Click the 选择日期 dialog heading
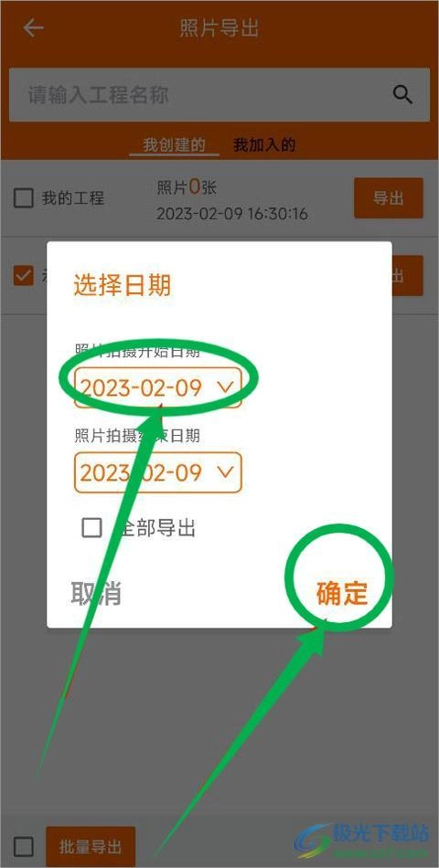Image resolution: width=439 pixels, height=868 pixels. pyautogui.click(x=123, y=286)
